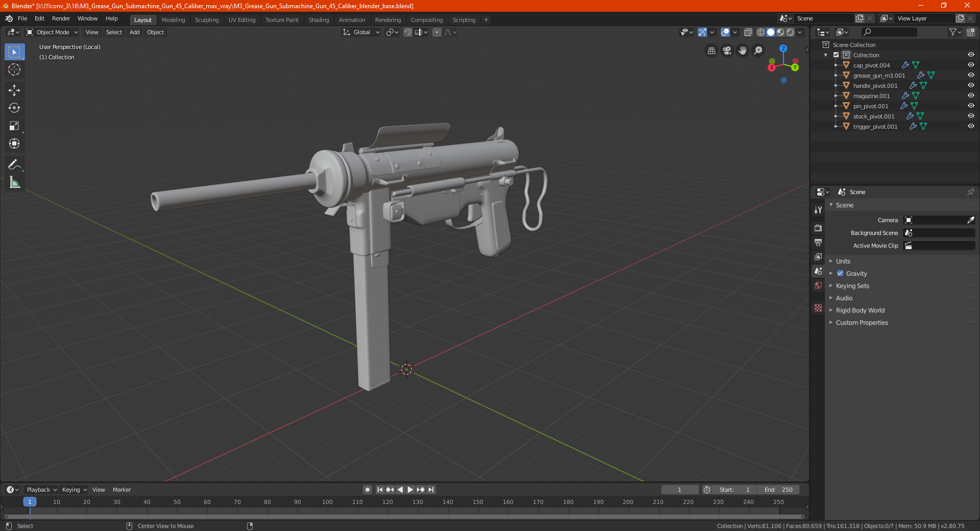
Task: Click the play animation button
Action: click(x=410, y=490)
